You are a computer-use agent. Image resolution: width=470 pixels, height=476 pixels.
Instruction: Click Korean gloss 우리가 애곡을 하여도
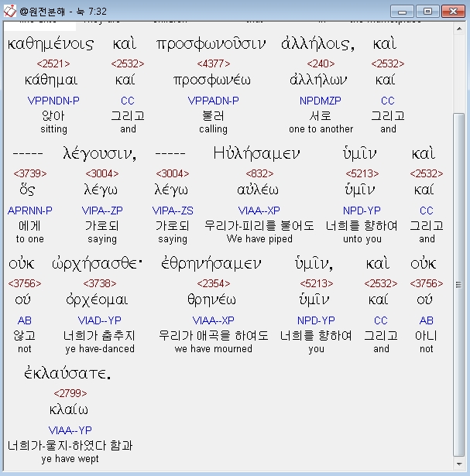[x=214, y=336]
